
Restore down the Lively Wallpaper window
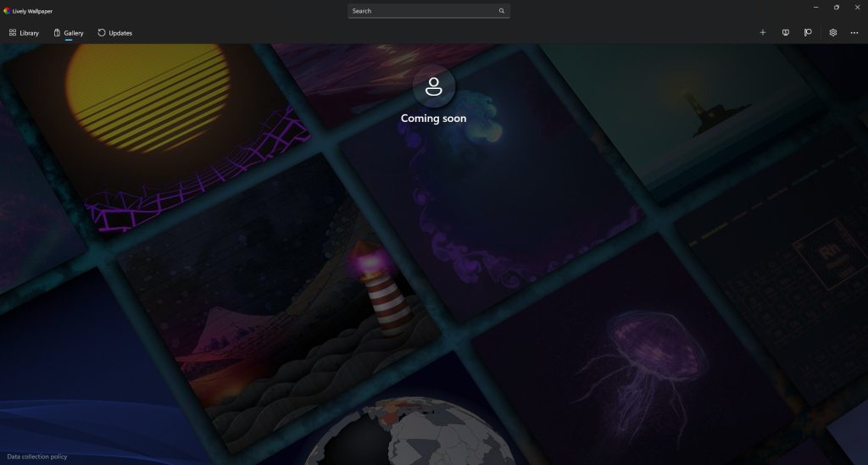(837, 7)
